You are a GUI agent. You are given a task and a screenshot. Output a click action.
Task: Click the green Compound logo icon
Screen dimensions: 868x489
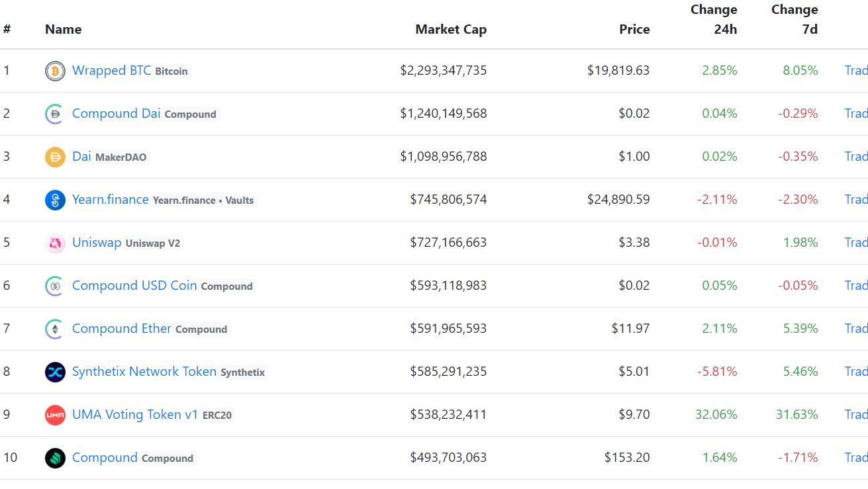(55, 458)
